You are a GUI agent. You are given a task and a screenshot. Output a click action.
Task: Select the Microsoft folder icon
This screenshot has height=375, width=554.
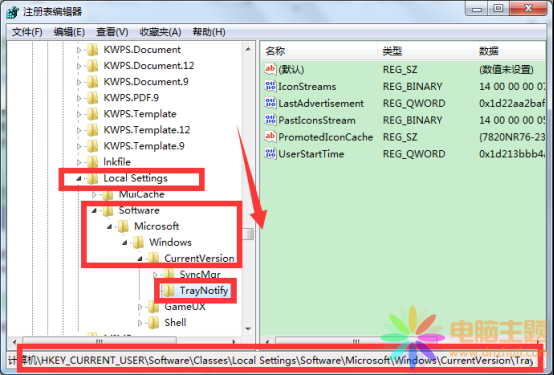[123, 227]
